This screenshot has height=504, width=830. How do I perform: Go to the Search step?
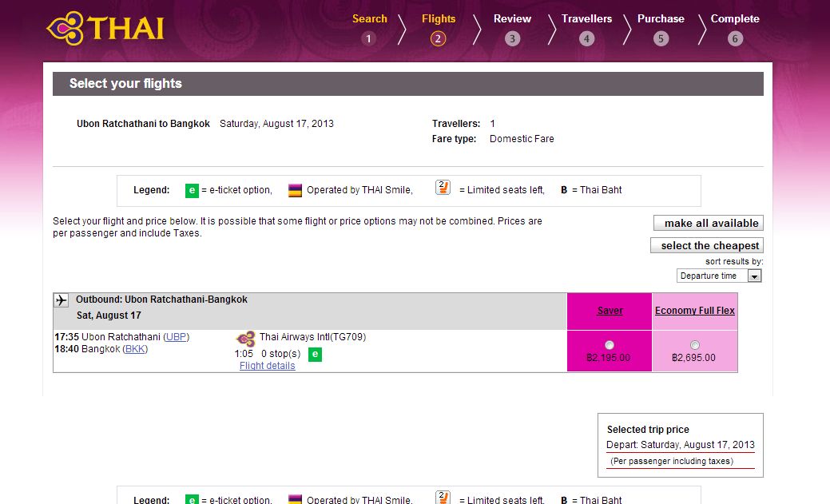click(x=370, y=18)
